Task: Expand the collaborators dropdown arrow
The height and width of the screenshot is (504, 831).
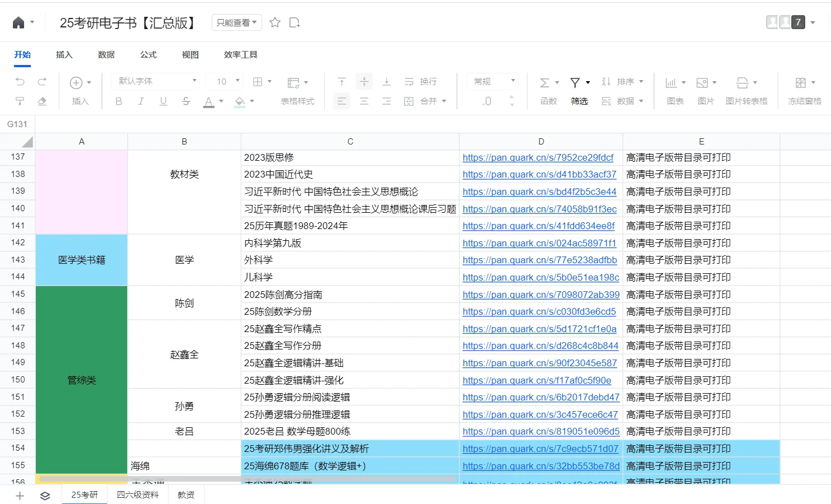Action: [x=813, y=22]
